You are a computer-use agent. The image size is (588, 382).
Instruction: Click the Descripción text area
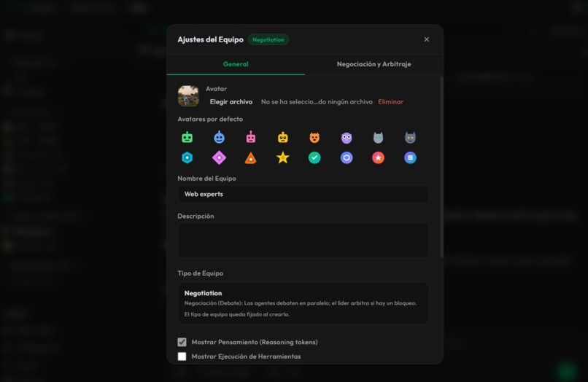tap(303, 241)
